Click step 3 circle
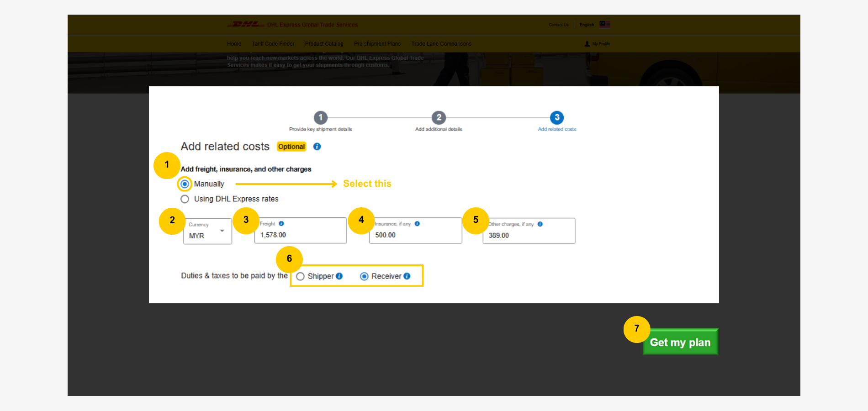868x411 pixels. coord(557,117)
